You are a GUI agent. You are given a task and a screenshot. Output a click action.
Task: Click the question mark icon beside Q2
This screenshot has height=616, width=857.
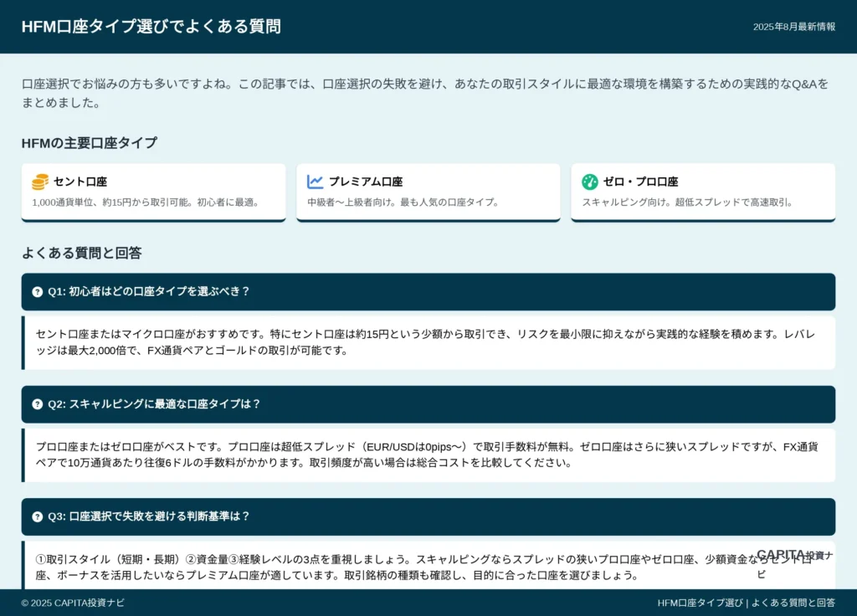pos(37,404)
